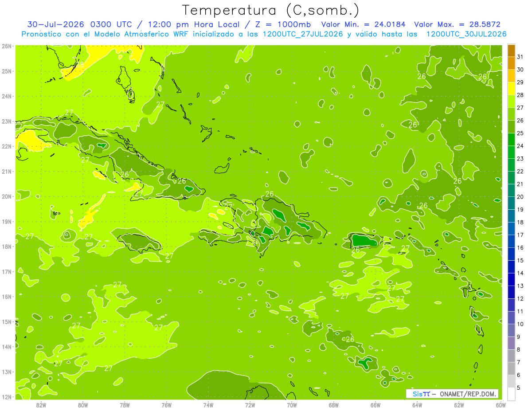Click the latitude axis label 21N
The image size is (532, 411).
(x=7, y=171)
